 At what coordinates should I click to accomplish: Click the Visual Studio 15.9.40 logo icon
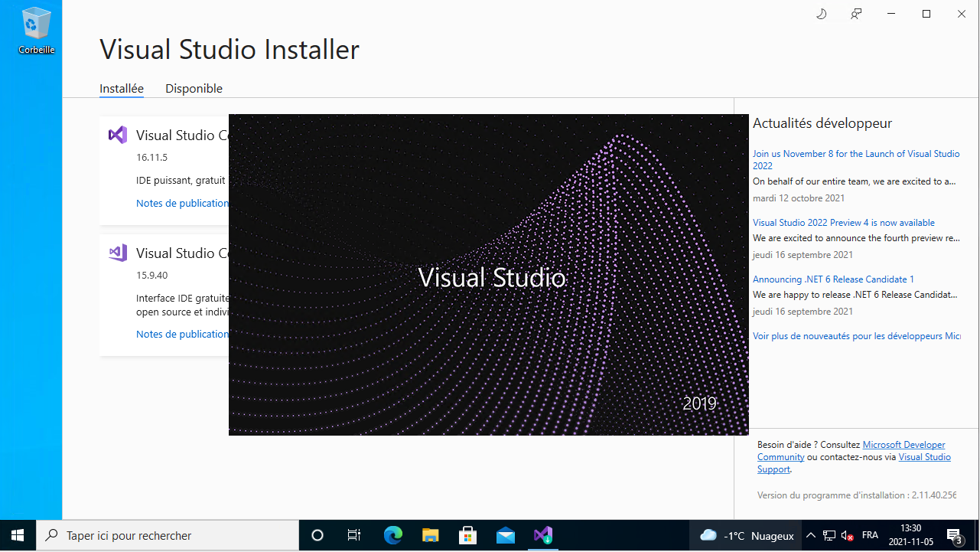point(118,253)
